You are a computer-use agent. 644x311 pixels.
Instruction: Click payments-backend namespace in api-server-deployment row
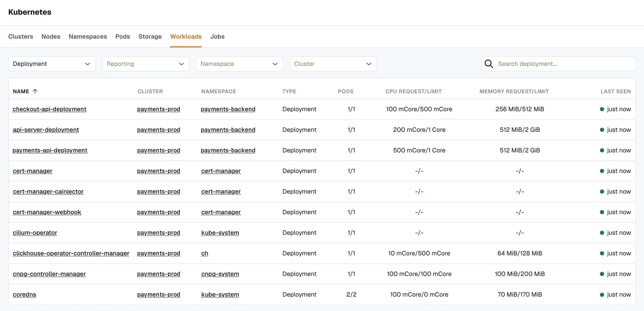point(228,130)
